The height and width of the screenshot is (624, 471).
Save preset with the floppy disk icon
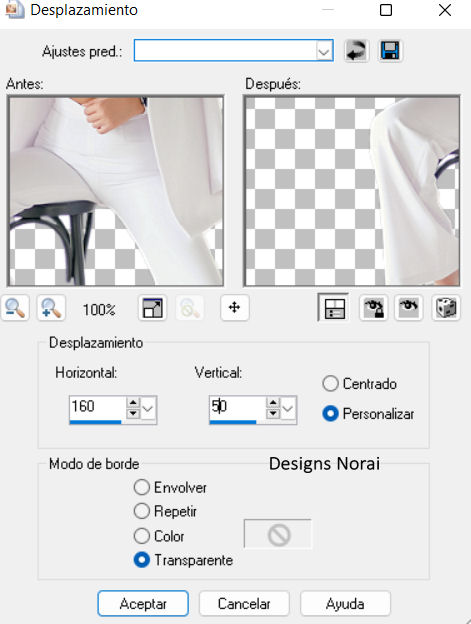(390, 51)
